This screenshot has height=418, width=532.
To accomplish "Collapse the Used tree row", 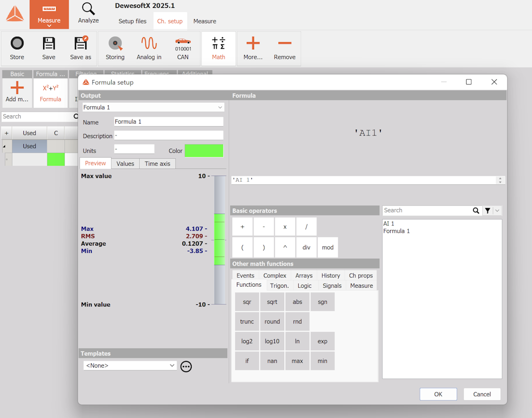I will coord(4,146).
